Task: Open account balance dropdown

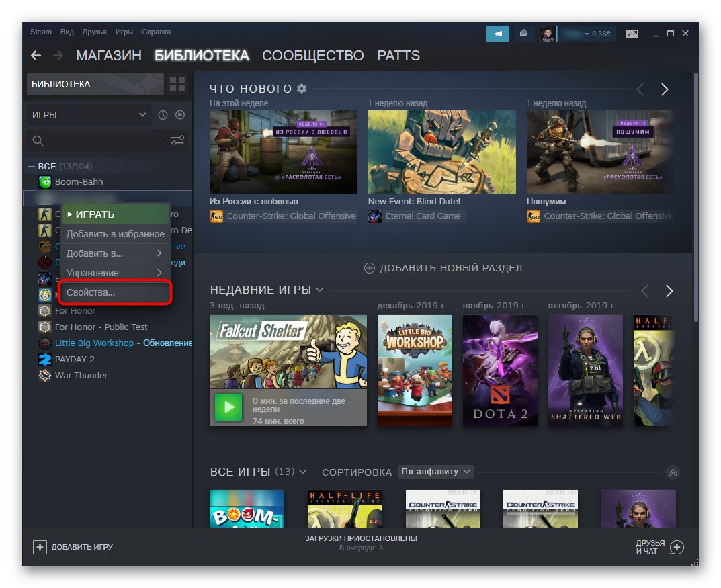Action: 587,34
